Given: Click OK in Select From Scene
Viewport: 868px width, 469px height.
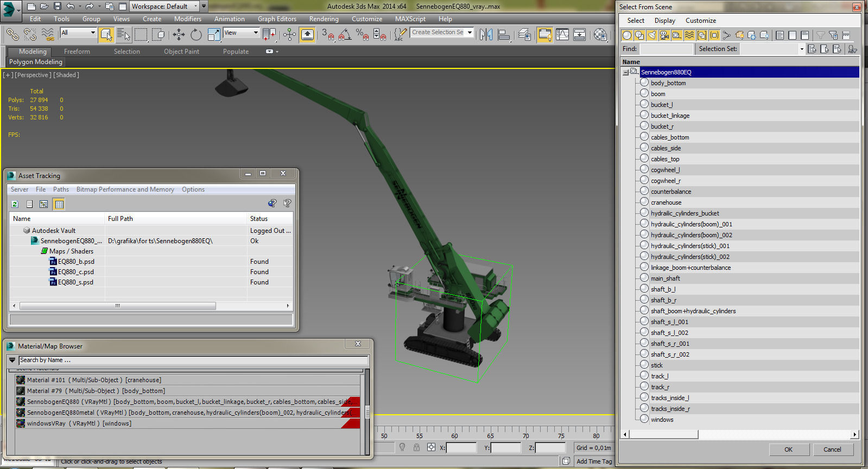Looking at the screenshot, I should 788,449.
